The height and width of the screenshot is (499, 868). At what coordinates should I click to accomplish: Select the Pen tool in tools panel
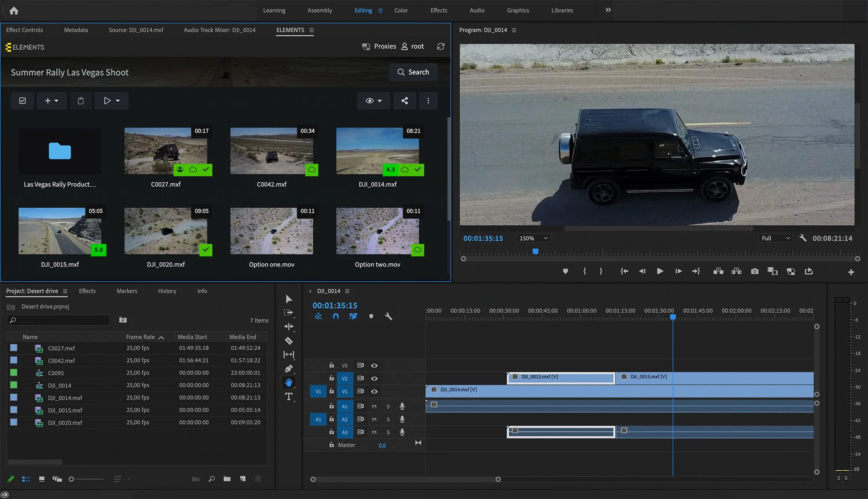click(x=289, y=369)
